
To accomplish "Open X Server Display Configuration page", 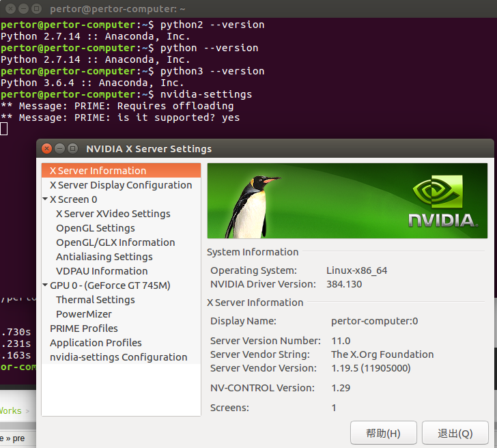I will 120,185.
